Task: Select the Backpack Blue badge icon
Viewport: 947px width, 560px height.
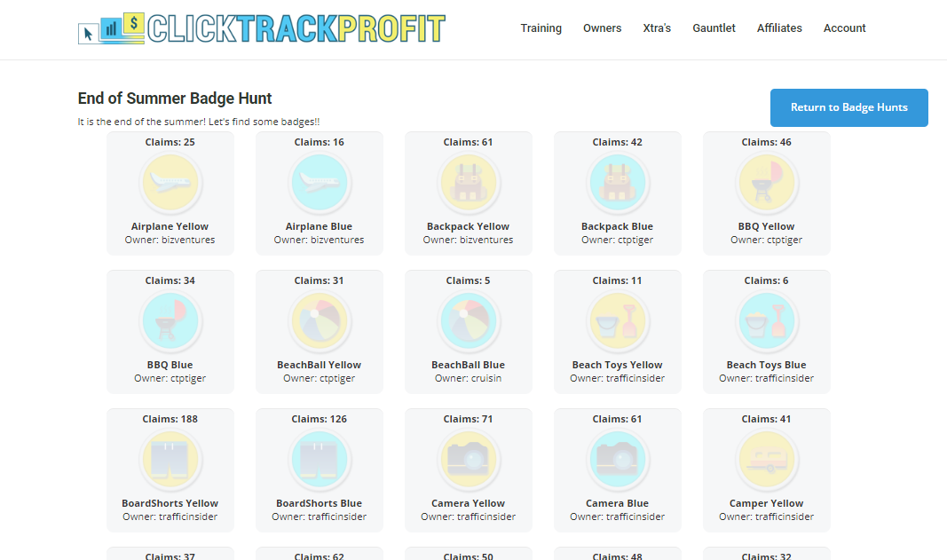Action: click(x=617, y=183)
